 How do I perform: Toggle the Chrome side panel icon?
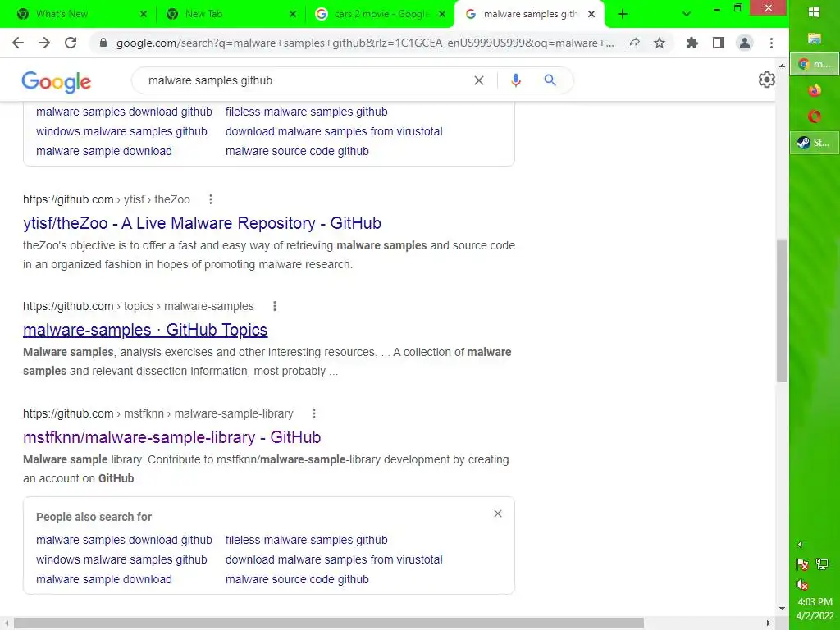click(x=719, y=43)
